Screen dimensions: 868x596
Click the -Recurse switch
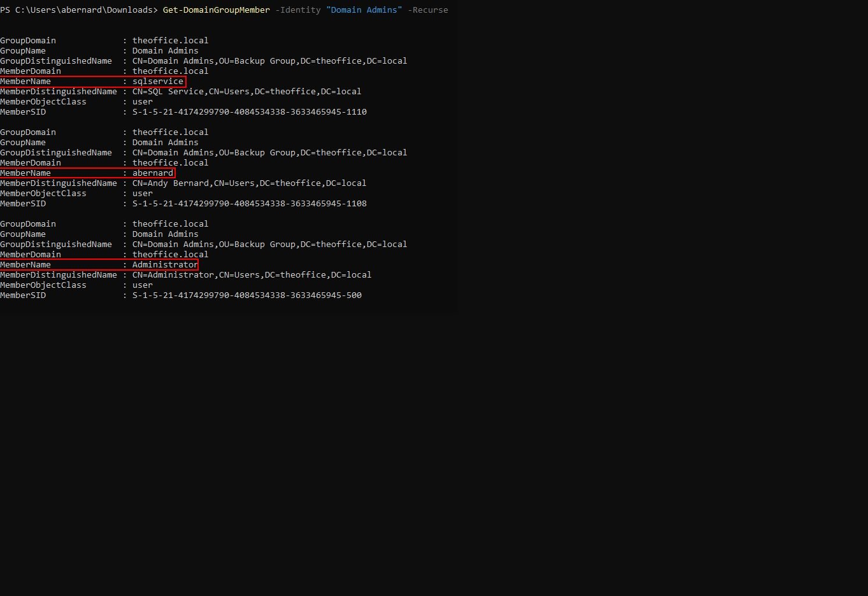pos(428,10)
